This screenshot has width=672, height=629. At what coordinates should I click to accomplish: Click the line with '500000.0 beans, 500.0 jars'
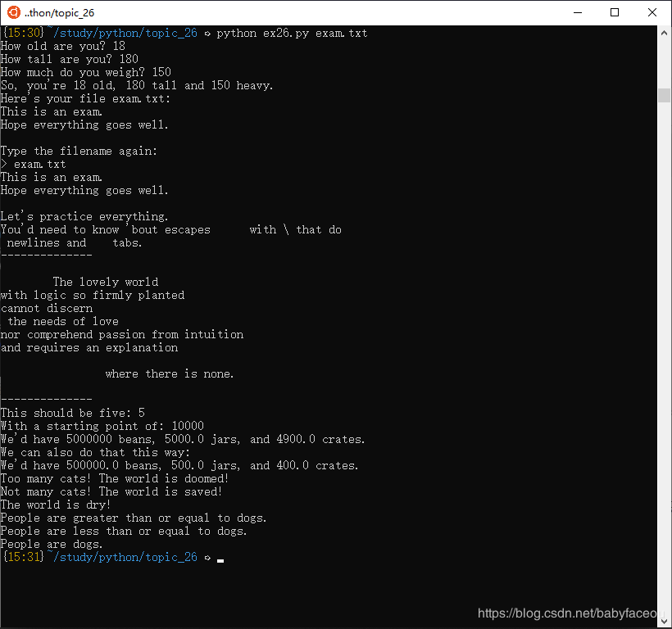coord(179,465)
